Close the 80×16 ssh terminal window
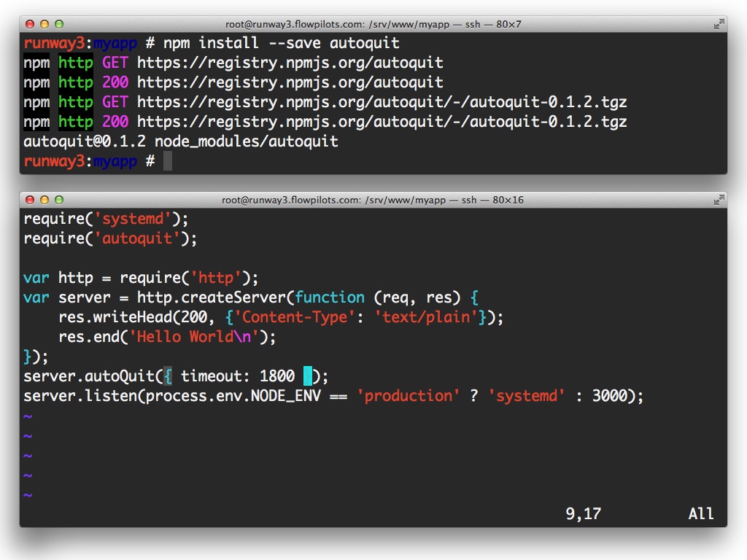 pos(30,200)
